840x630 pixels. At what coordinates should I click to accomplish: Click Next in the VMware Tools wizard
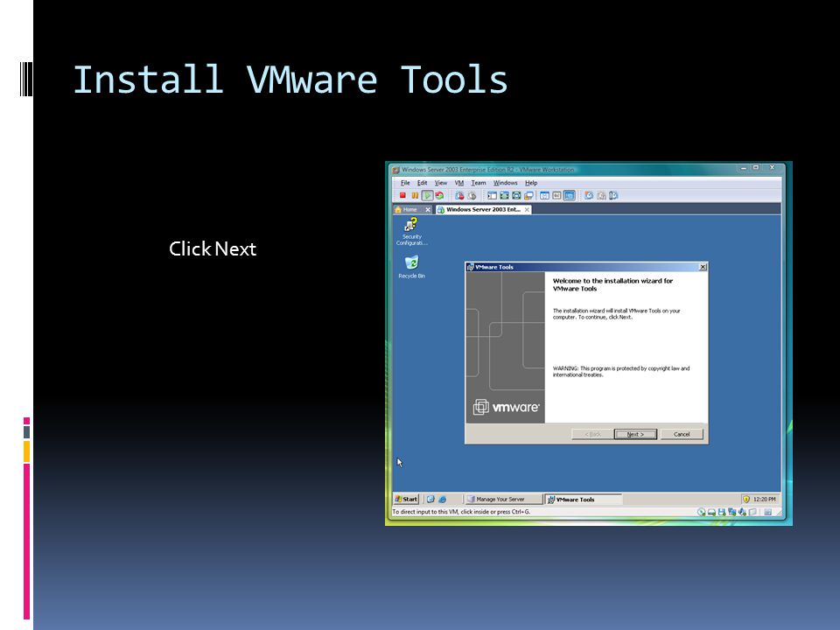(x=635, y=434)
